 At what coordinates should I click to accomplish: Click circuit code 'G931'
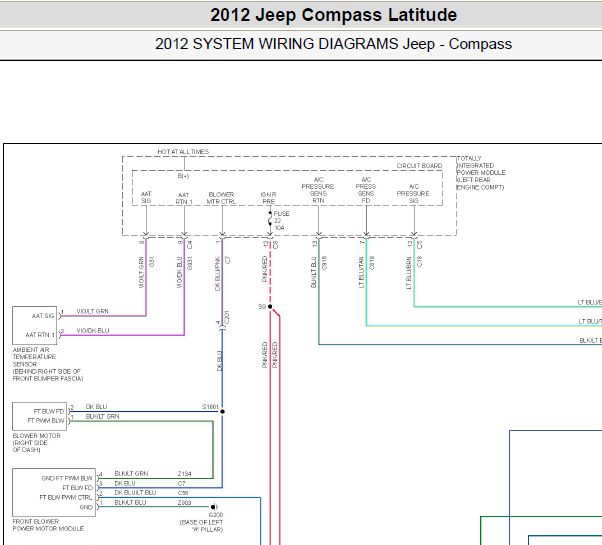[189, 263]
